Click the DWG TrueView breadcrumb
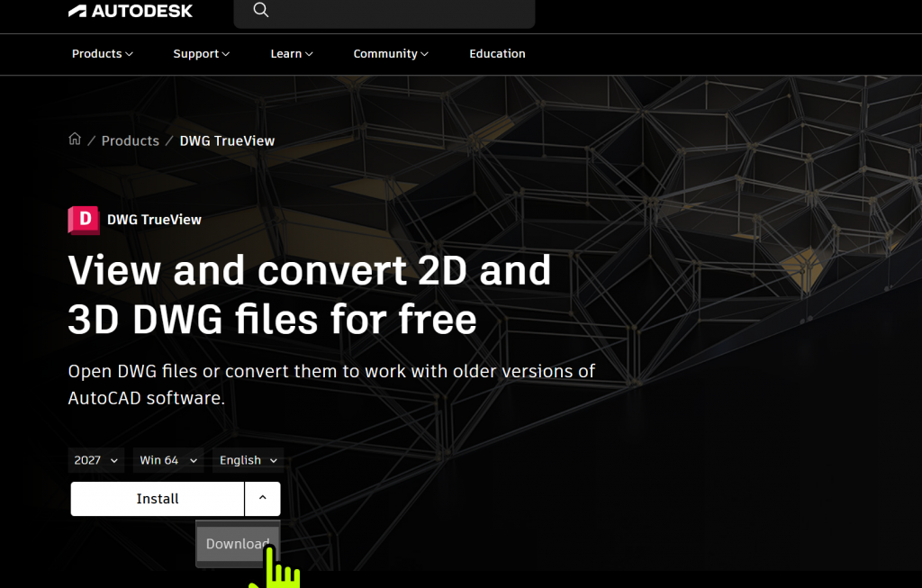 [x=227, y=141]
